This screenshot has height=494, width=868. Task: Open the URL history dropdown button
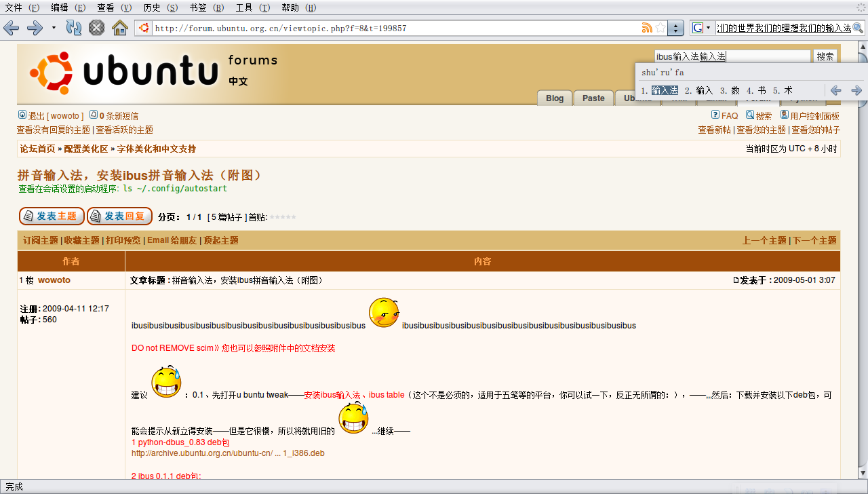(x=676, y=28)
